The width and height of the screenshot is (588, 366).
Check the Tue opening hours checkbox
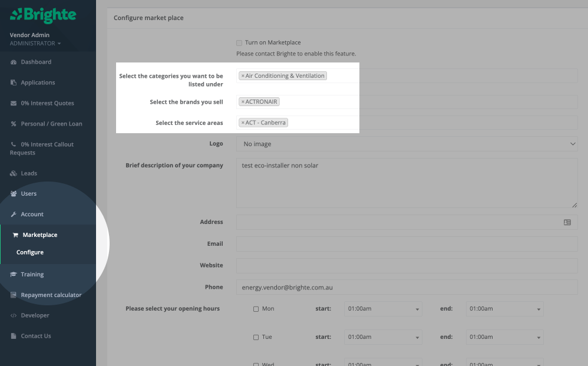pyautogui.click(x=256, y=337)
